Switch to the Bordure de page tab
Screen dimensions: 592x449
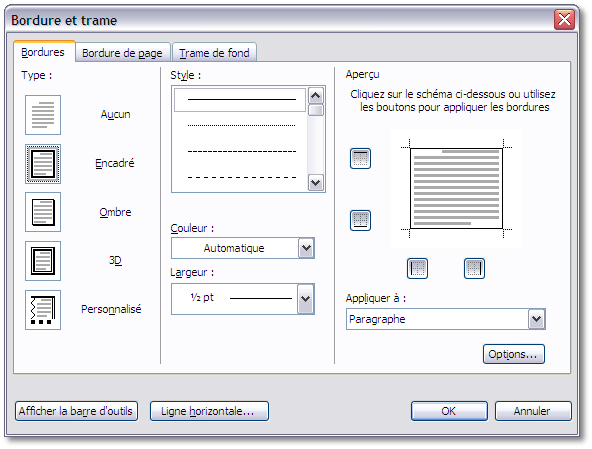click(x=122, y=53)
